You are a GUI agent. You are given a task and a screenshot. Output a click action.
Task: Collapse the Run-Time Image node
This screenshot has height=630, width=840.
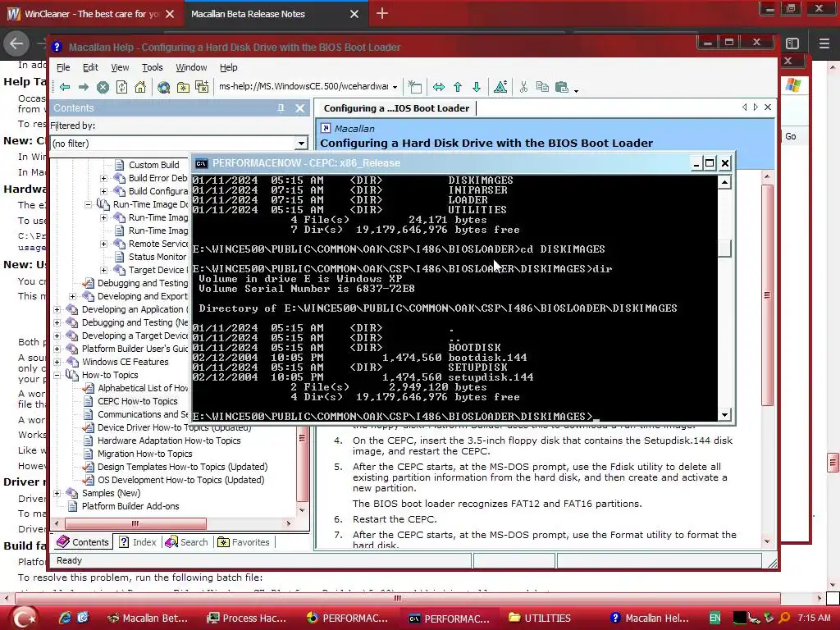88,204
